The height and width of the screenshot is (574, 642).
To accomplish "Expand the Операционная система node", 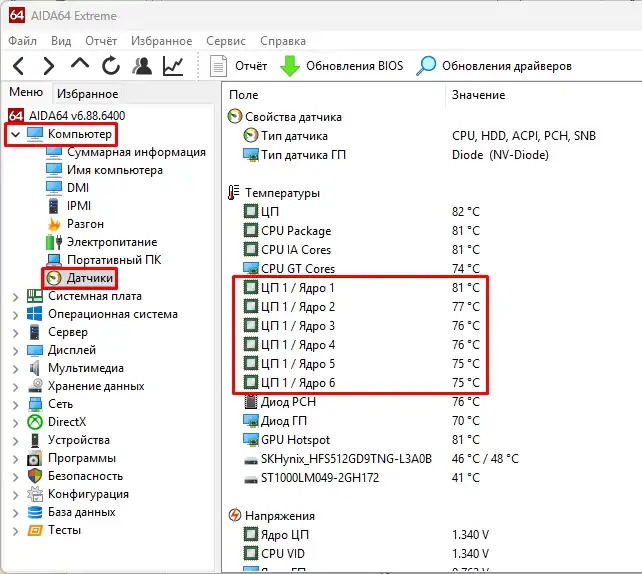I will pyautogui.click(x=16, y=314).
